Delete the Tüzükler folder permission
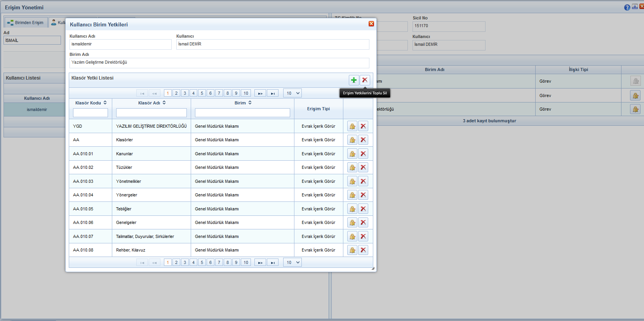 click(363, 167)
